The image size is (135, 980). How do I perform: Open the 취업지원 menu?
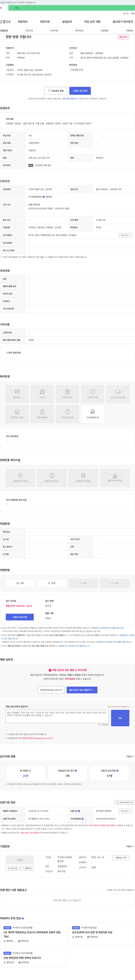tap(45, 22)
